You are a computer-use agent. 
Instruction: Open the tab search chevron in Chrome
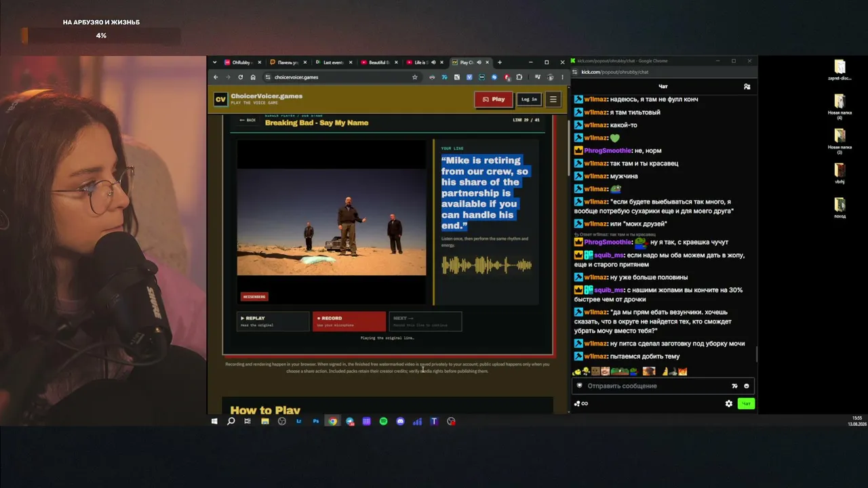pos(216,62)
